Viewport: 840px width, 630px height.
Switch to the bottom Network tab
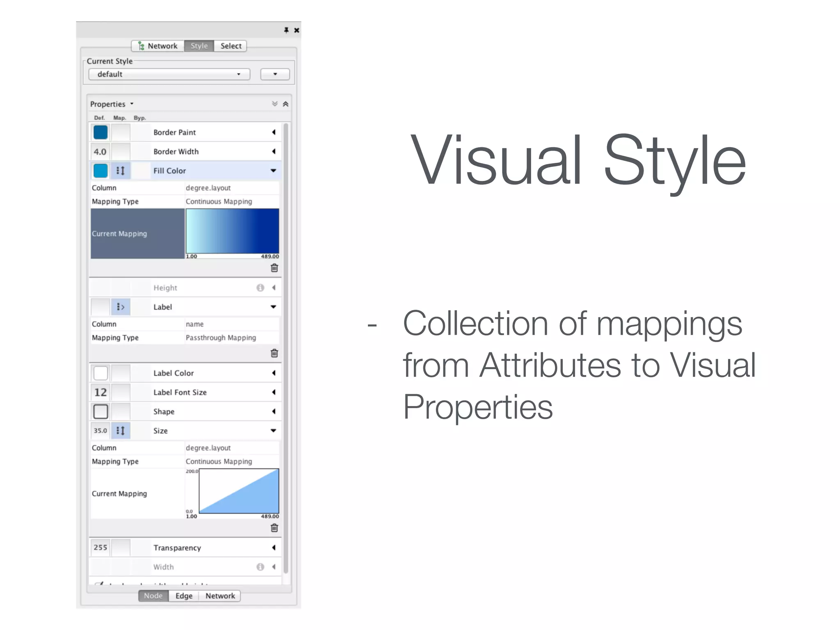(220, 596)
